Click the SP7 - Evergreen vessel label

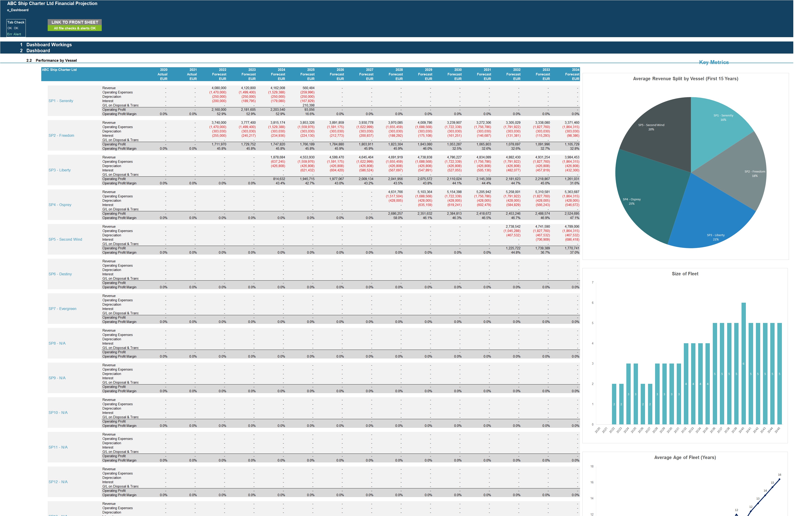(x=62, y=309)
